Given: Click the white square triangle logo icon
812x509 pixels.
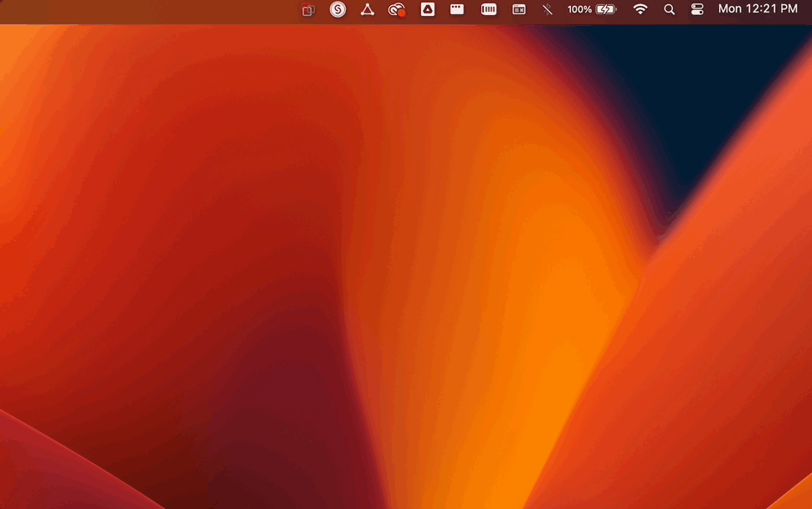Looking at the screenshot, I should tap(427, 9).
